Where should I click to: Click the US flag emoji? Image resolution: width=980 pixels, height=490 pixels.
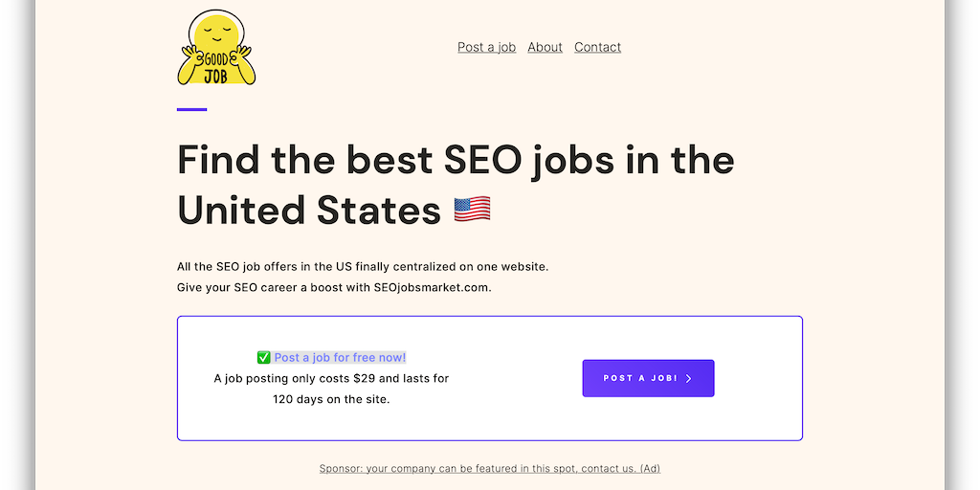(x=472, y=209)
